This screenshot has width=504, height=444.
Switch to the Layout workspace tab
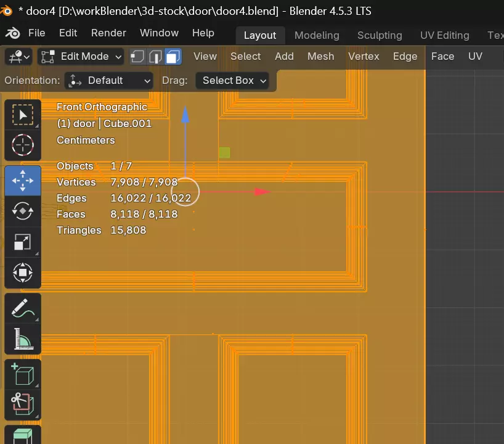260,35
